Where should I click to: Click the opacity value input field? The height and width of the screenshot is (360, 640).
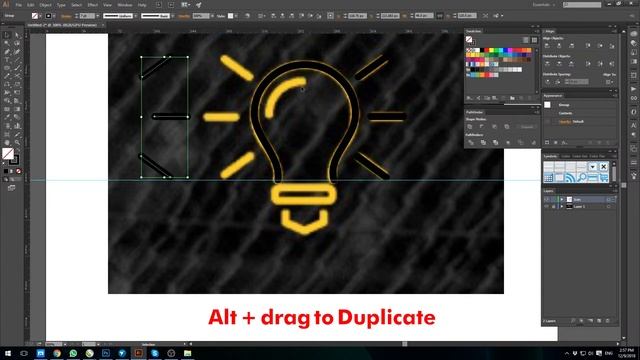tap(201, 16)
